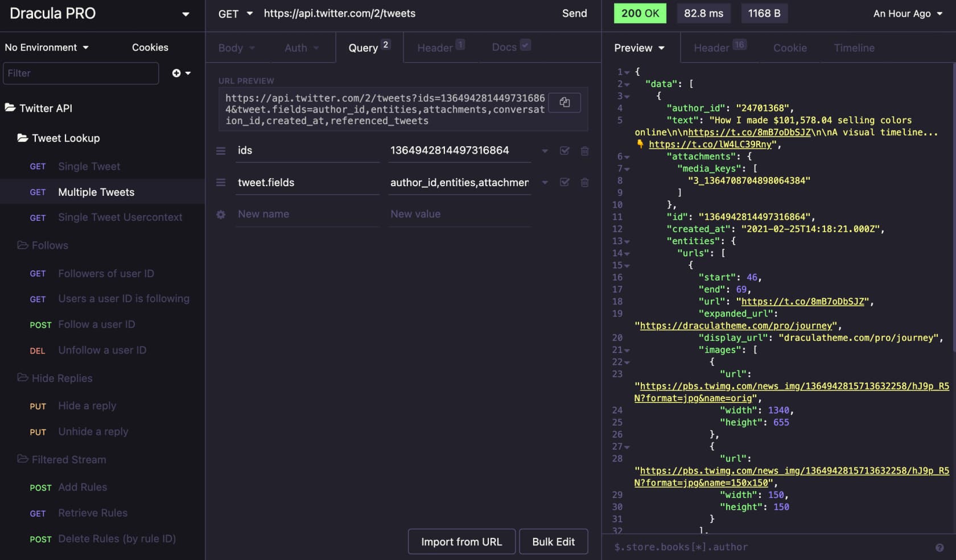The height and width of the screenshot is (560, 956).
Task: Copy the URL preview to clipboard
Action: coord(564,103)
